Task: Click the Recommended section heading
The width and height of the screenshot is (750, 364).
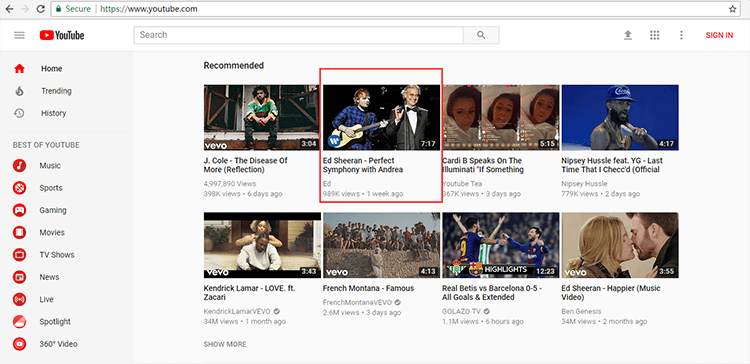Action: (x=233, y=66)
